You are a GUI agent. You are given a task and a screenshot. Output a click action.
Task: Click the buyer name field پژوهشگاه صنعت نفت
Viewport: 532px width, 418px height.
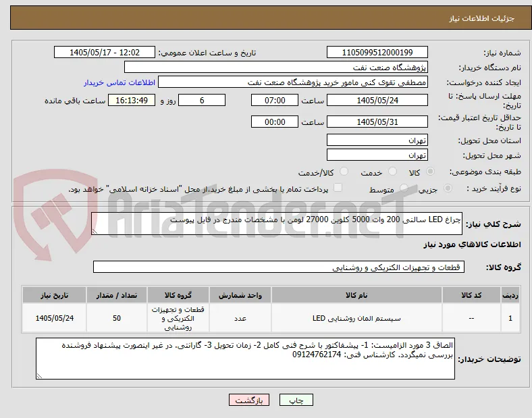pos(276,67)
